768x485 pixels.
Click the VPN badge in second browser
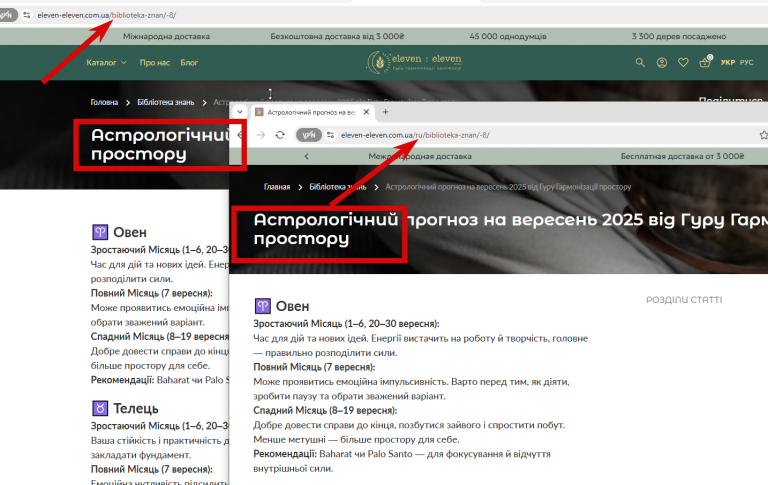click(x=309, y=135)
